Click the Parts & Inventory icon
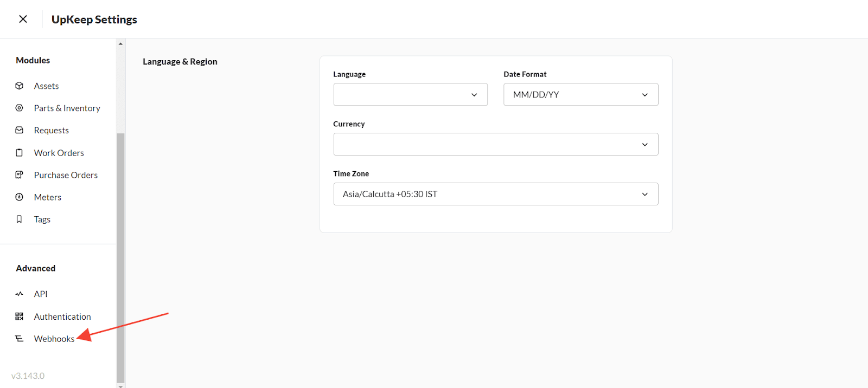Image resolution: width=868 pixels, height=388 pixels. [20, 108]
